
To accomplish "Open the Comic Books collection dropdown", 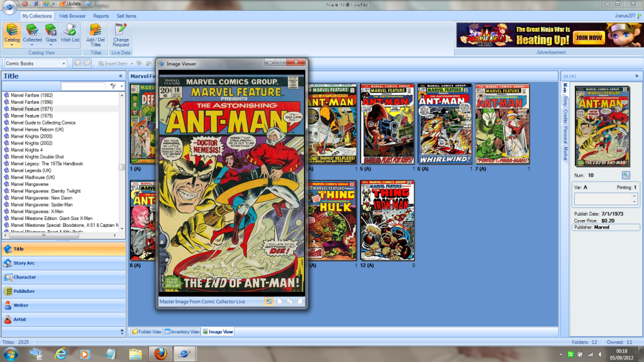I will [x=35, y=63].
